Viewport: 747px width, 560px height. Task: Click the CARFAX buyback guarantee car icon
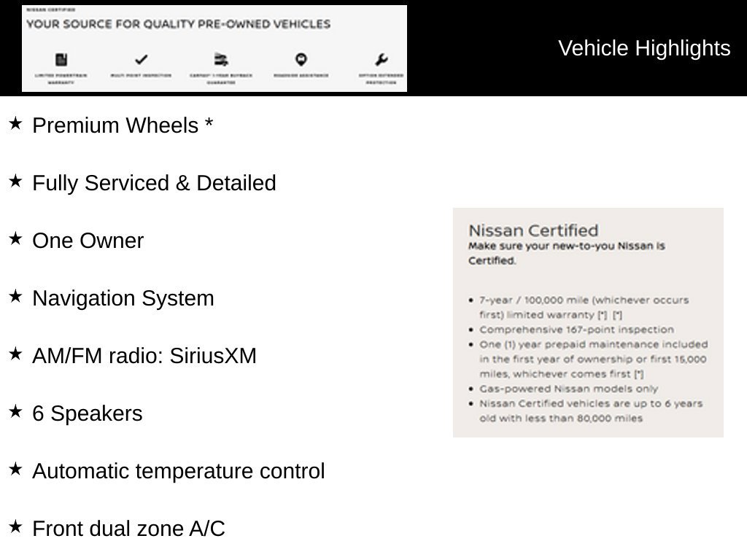[x=221, y=60]
